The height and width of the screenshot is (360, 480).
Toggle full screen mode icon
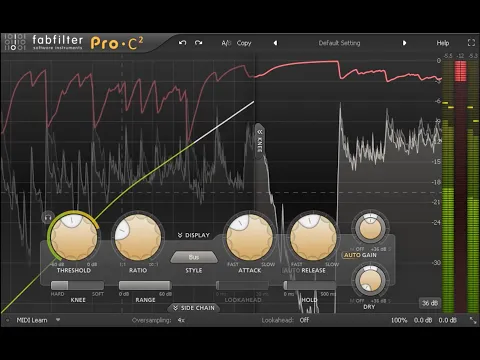click(x=471, y=43)
